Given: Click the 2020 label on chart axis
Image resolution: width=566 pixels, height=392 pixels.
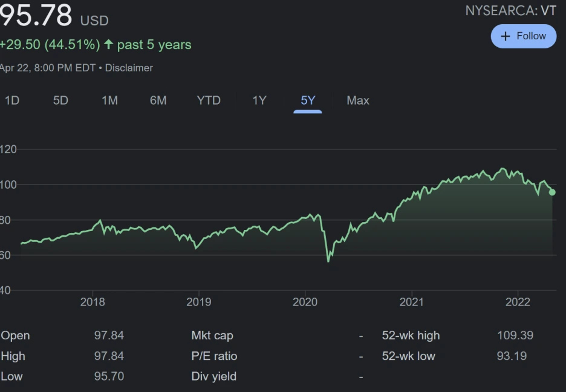Looking at the screenshot, I should click(305, 302).
